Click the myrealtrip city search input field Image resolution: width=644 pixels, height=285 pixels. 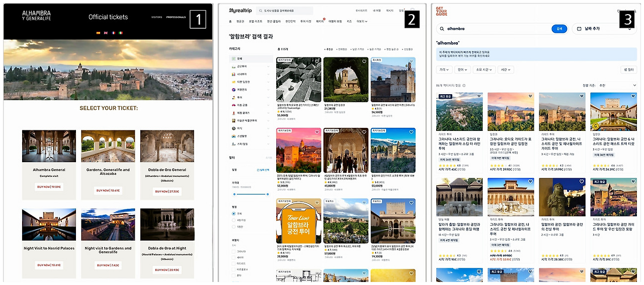coord(284,10)
